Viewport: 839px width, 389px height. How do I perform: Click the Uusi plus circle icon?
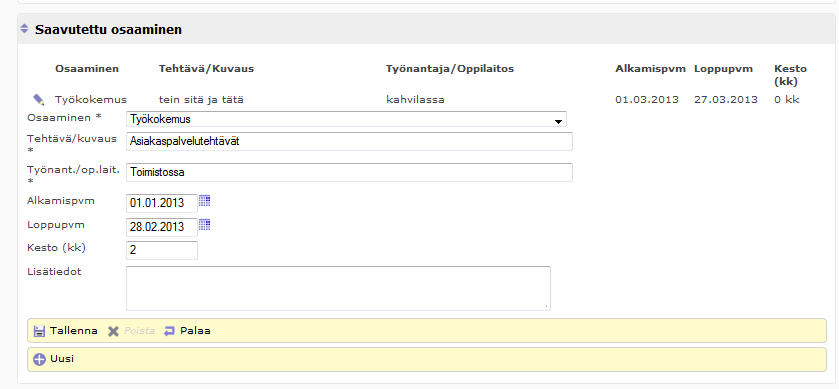pos(39,360)
